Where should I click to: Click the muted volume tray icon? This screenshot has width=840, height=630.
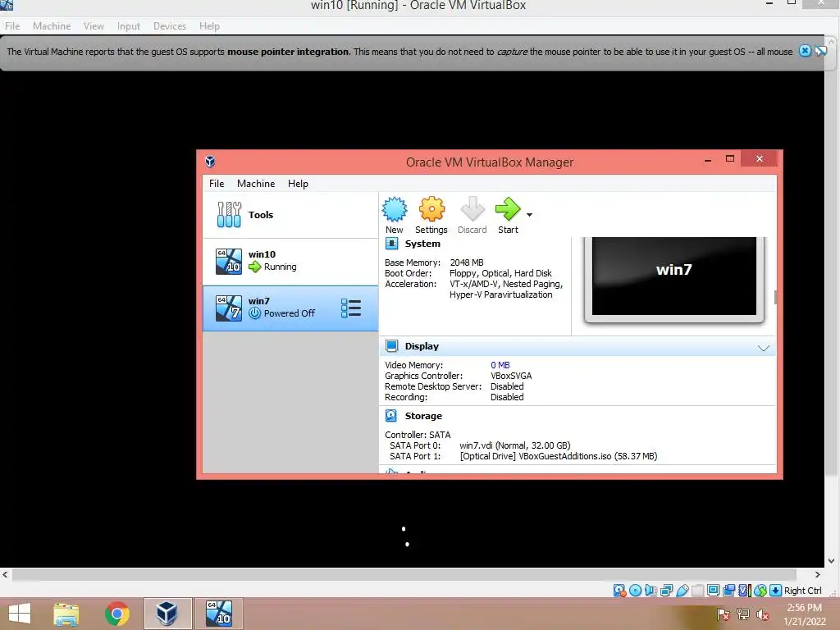(x=762, y=614)
